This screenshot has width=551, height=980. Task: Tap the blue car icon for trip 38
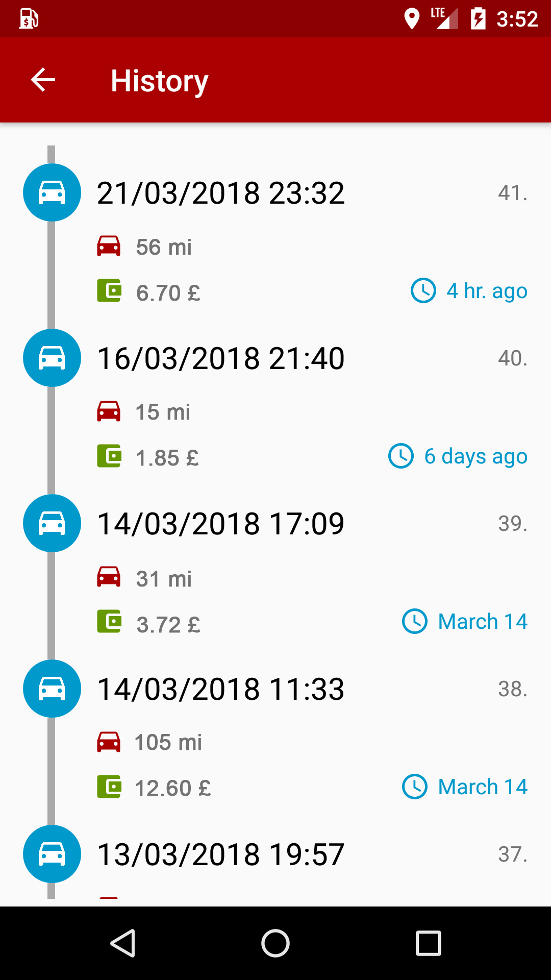[52, 689]
